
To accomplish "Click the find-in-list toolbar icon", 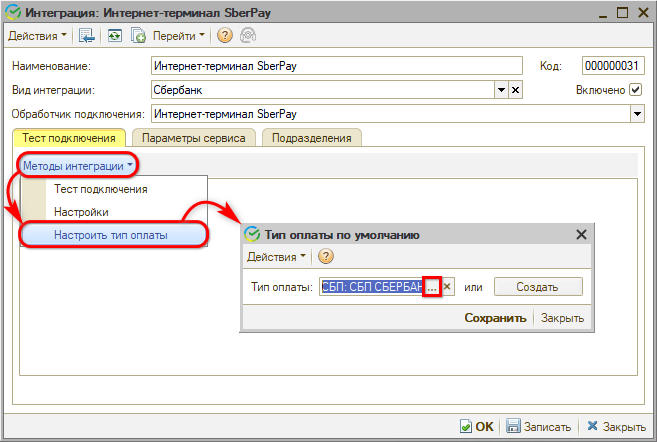I will click(87, 36).
